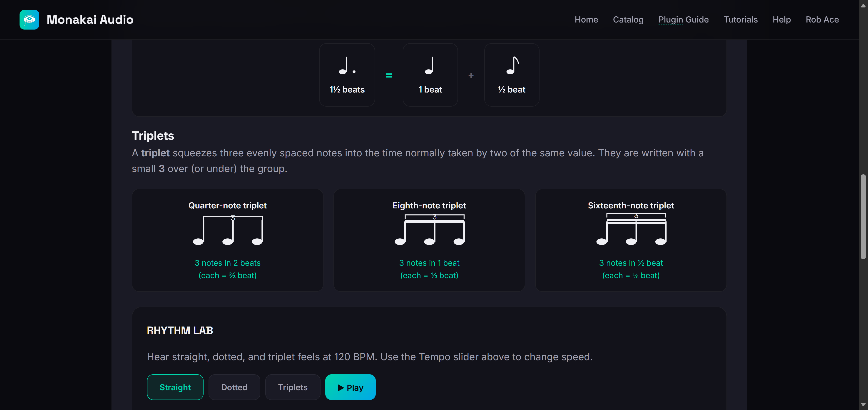Viewport: 868px width, 410px height.
Task: Click the "1½ beats" label
Action: tap(347, 90)
